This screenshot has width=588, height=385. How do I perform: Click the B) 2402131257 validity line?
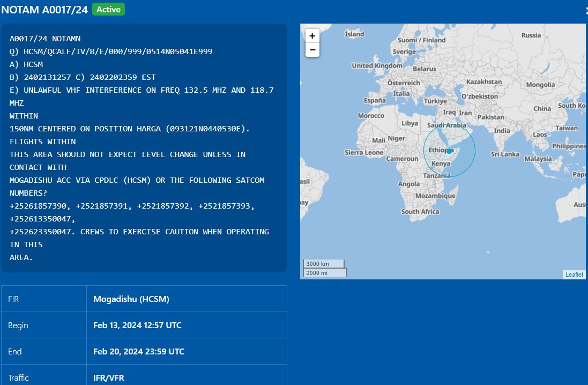(83, 77)
